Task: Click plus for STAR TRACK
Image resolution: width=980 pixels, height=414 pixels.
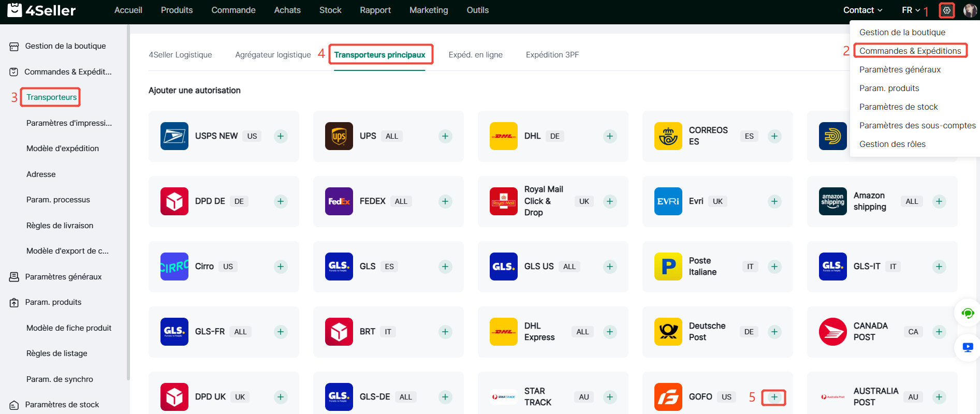Action: [x=610, y=397]
